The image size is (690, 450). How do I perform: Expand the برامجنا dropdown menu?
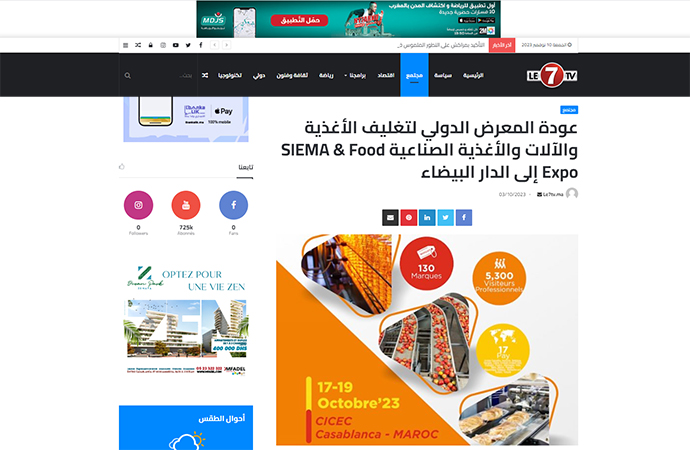click(x=355, y=75)
